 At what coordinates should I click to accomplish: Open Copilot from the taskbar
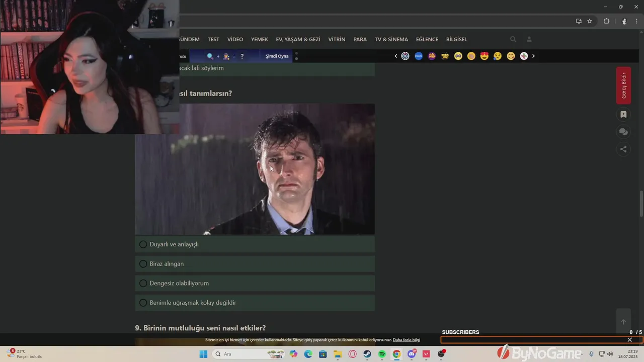[x=294, y=354]
